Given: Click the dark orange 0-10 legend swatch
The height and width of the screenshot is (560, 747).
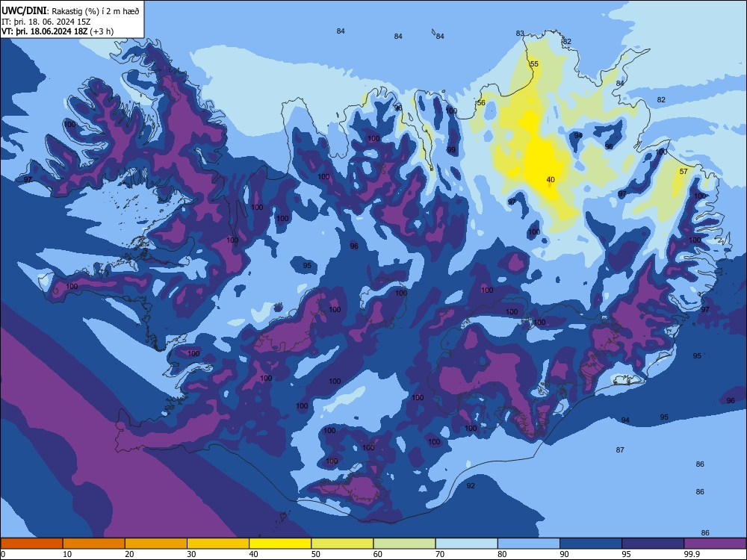Looking at the screenshot, I should (x=31, y=544).
